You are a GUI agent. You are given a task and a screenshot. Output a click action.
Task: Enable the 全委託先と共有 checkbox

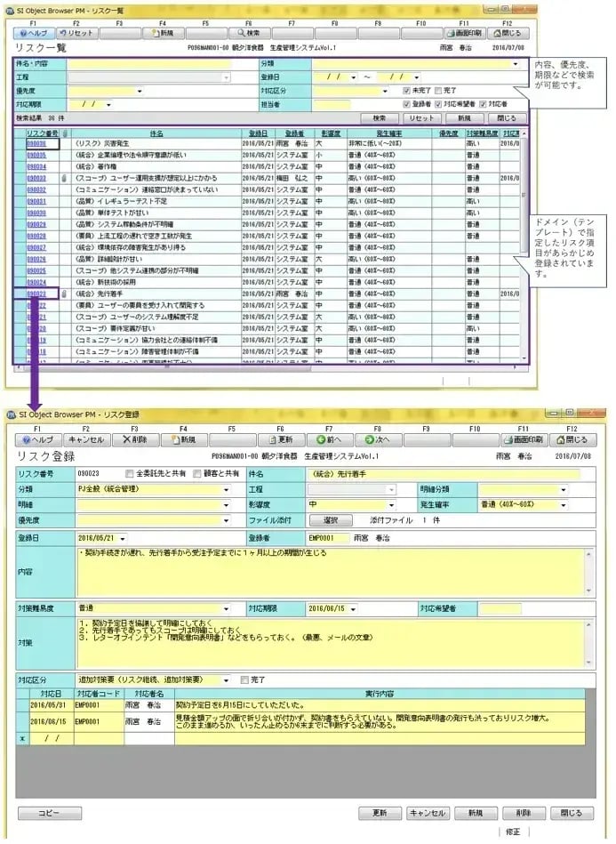click(x=131, y=474)
